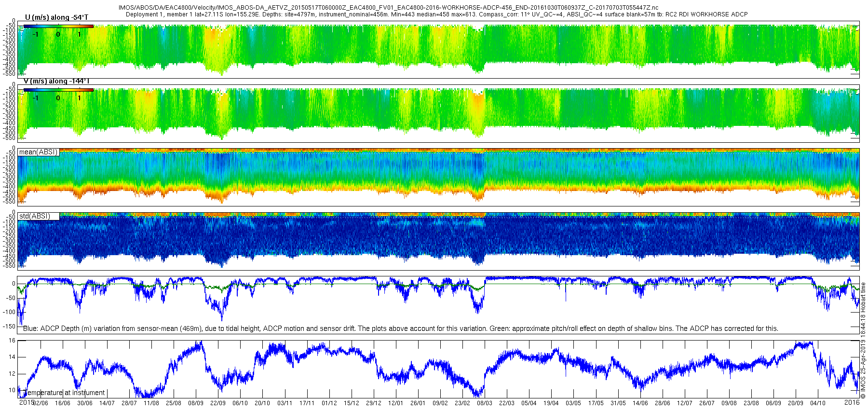The height and width of the screenshot is (410, 868).
Task: Click the 'Deployment 1, member 1' subtitle line
Action: click(436, 14)
